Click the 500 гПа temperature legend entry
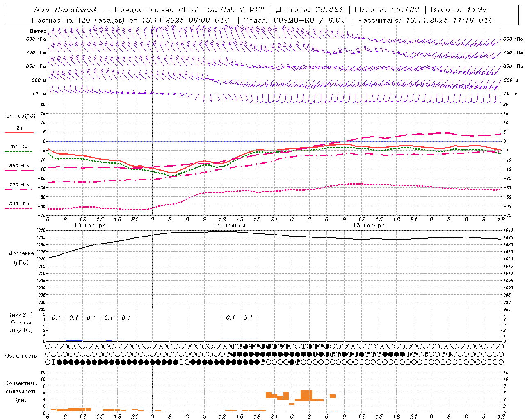The width and height of the screenshot is (525, 420). [x=19, y=204]
